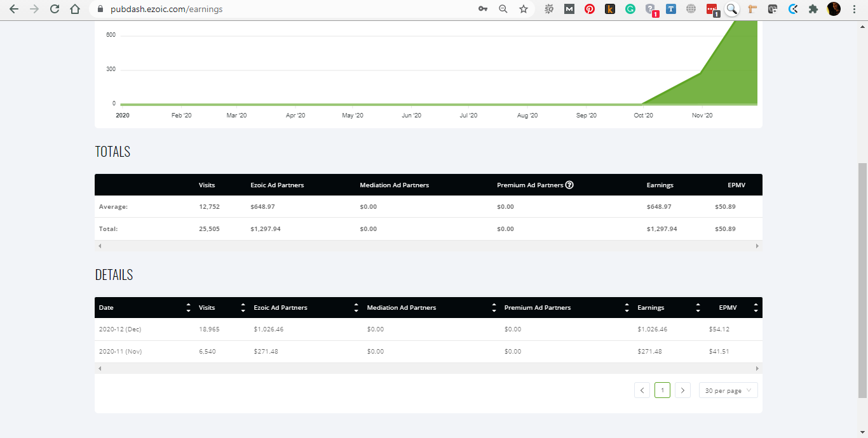Open the shield extension with red badge
The height and width of the screenshot is (438, 868).
(x=651, y=10)
